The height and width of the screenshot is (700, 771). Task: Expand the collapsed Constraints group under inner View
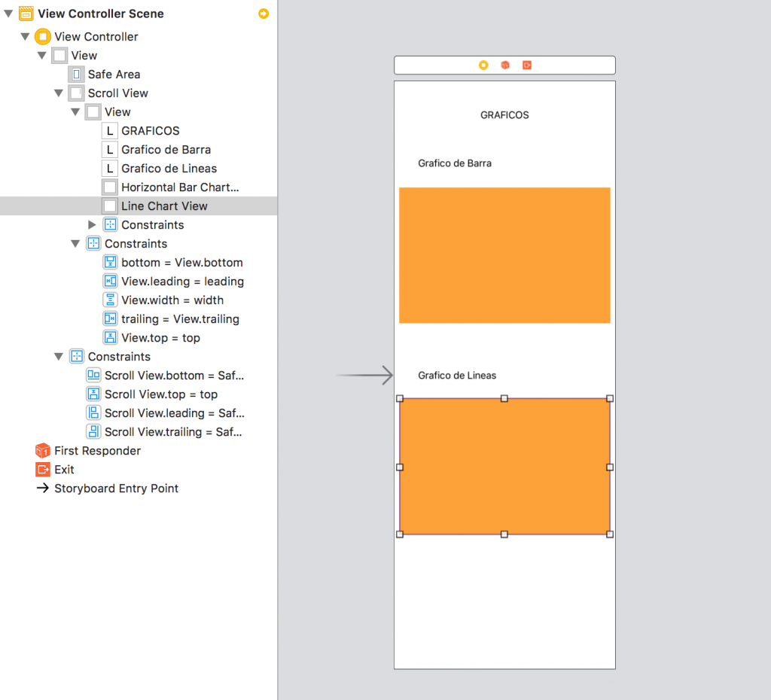tap(92, 225)
